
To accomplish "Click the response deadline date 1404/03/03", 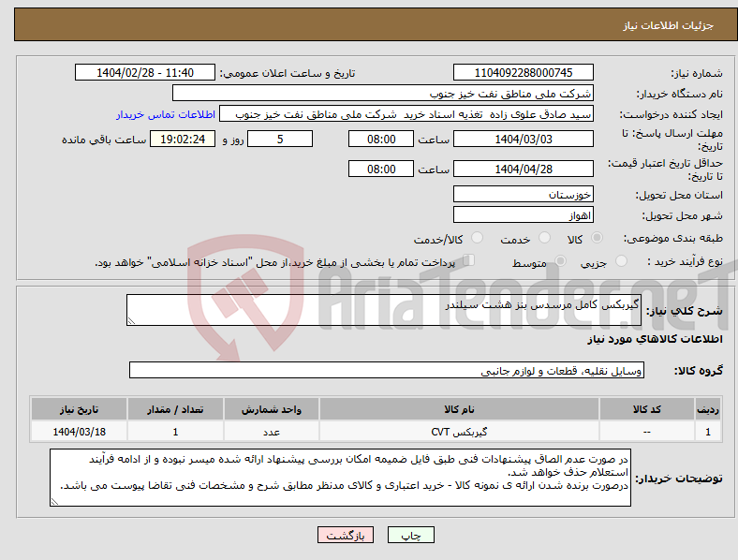I will click(x=524, y=140).
